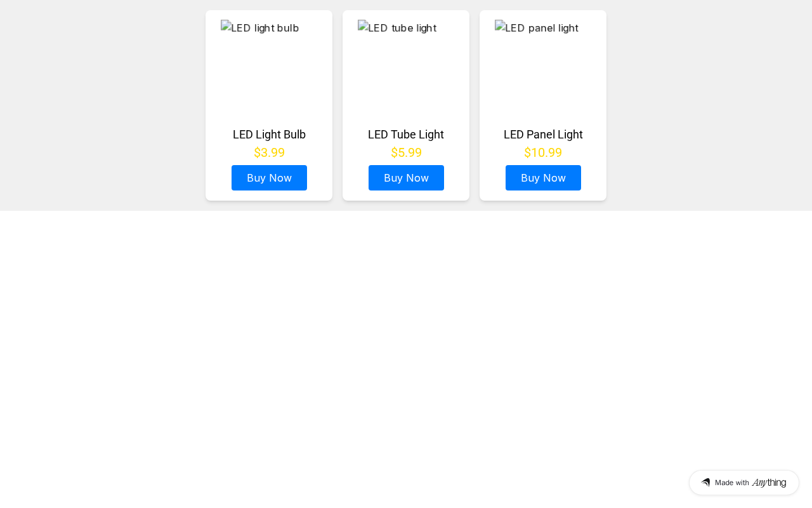Image resolution: width=812 pixels, height=508 pixels.
Task: Open the 'Made with' badge text link
Action: (x=732, y=483)
